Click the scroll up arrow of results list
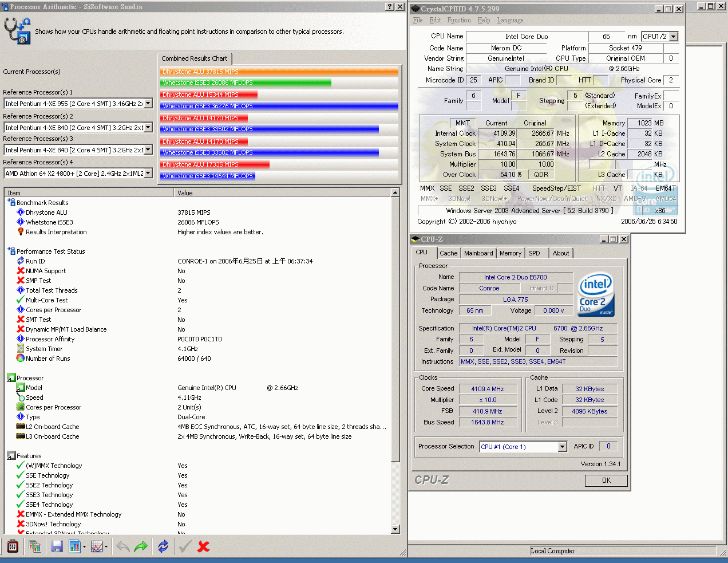 pos(395,193)
